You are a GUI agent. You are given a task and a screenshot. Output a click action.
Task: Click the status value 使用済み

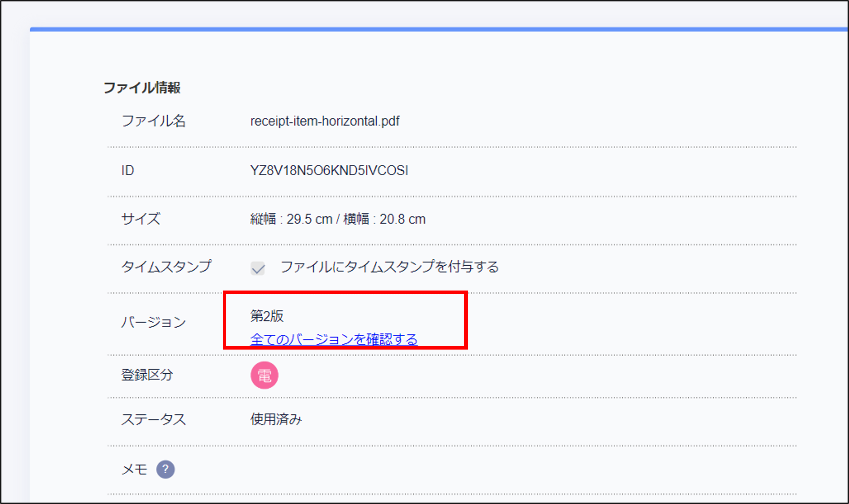pyautogui.click(x=276, y=419)
